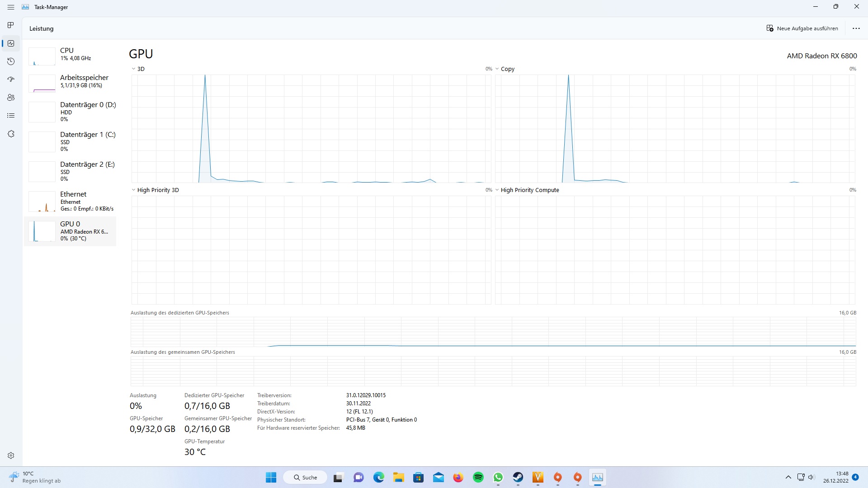Expand the Copy graph engine dropdown
Viewport: 868px width, 488px height.
(497, 69)
